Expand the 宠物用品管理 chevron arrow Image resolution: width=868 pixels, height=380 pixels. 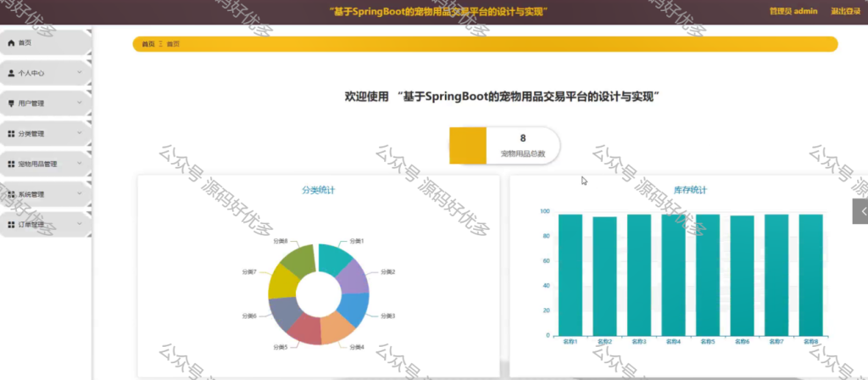79,164
